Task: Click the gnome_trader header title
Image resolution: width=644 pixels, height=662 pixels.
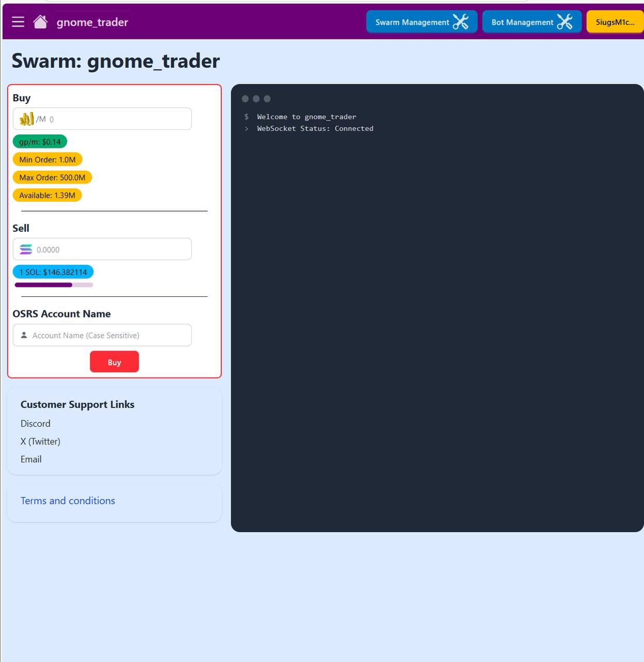Action: (x=93, y=22)
